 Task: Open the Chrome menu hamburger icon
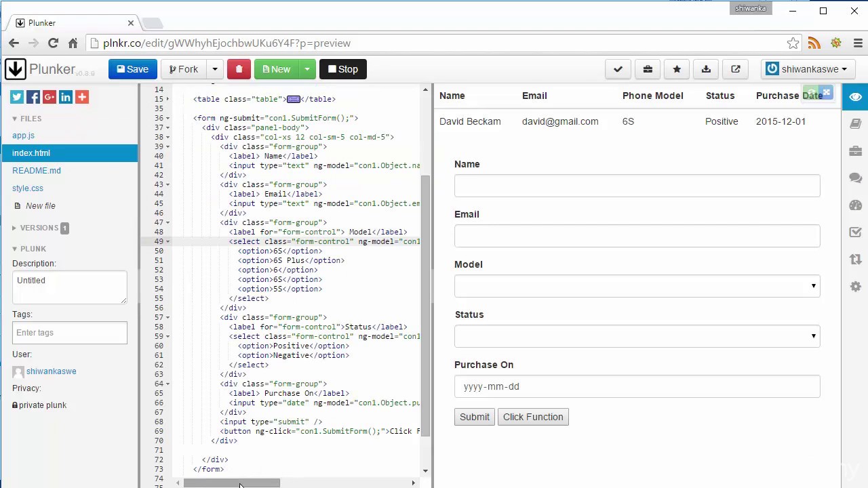858,43
